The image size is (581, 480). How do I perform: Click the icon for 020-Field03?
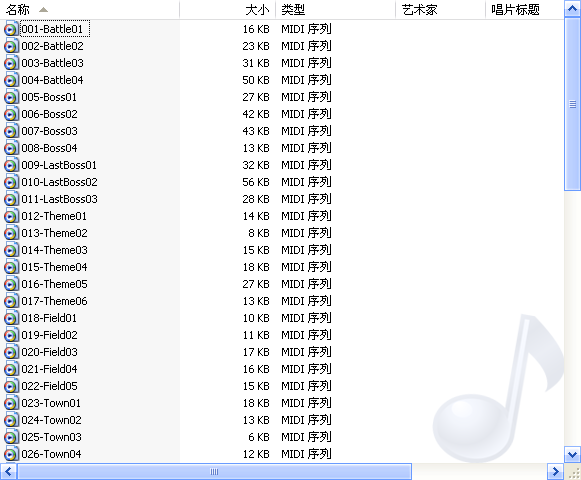(x=11, y=352)
